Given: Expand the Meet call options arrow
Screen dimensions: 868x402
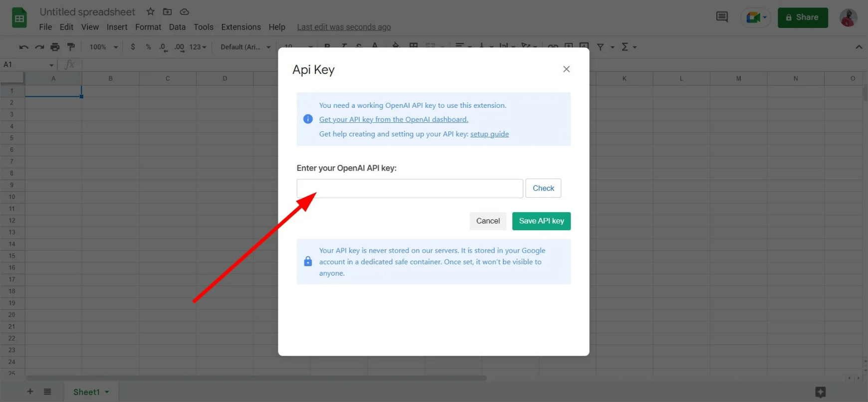Looking at the screenshot, I should click(765, 17).
